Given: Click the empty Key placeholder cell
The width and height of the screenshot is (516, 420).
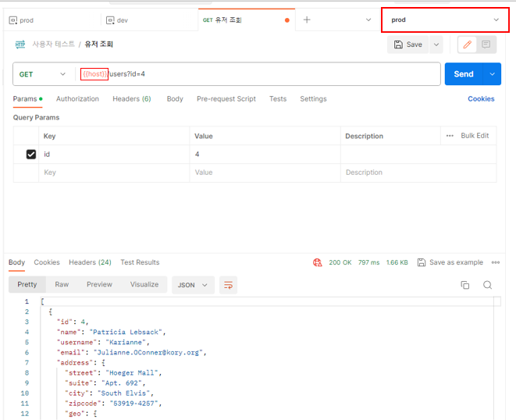Looking at the screenshot, I should point(114,173).
